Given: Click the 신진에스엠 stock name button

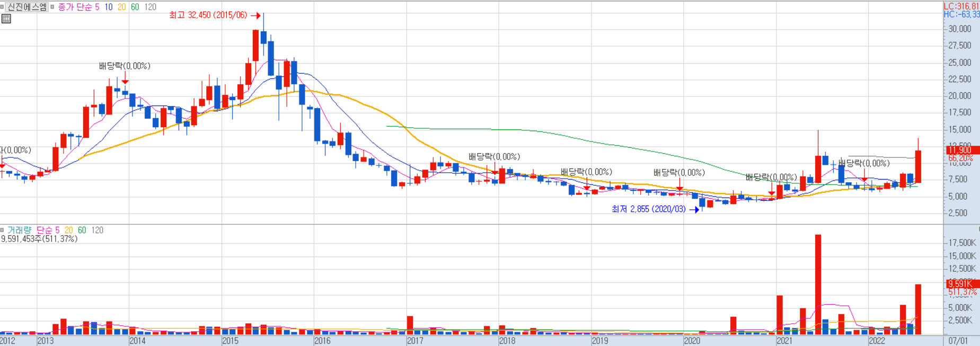Looking at the screenshot, I should (27, 7).
